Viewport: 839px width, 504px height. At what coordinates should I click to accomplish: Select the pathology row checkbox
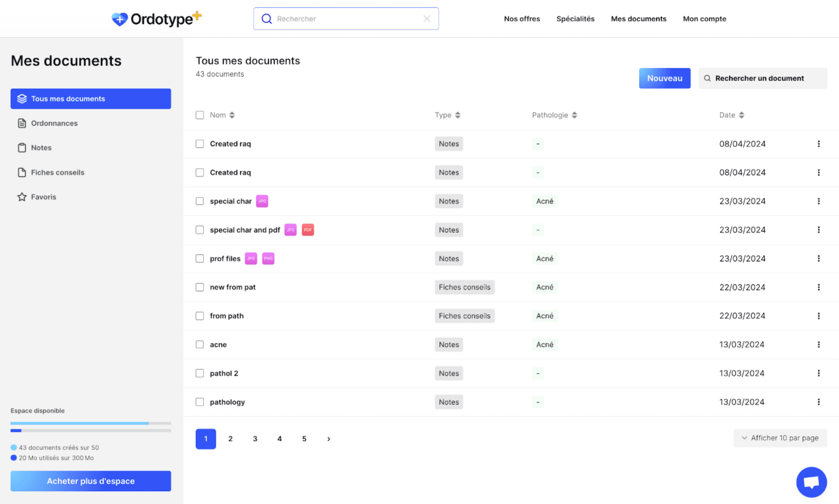(x=199, y=402)
